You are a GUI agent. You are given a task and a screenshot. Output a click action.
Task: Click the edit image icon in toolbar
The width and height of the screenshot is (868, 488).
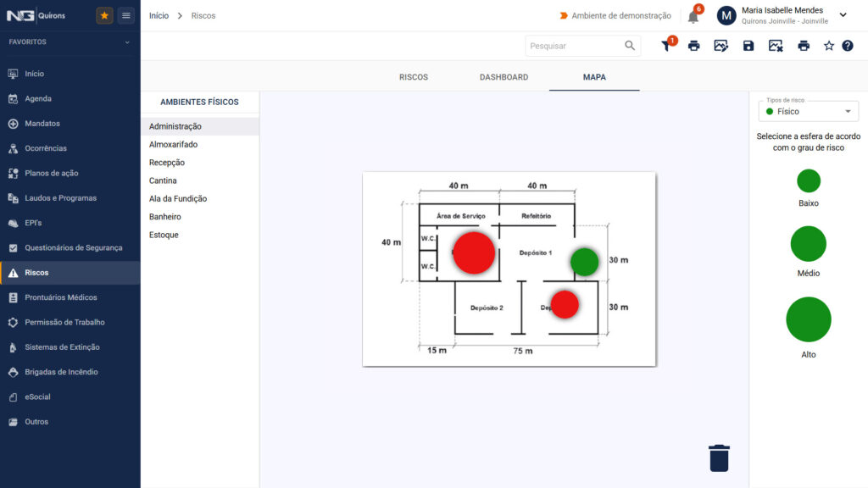(721, 46)
